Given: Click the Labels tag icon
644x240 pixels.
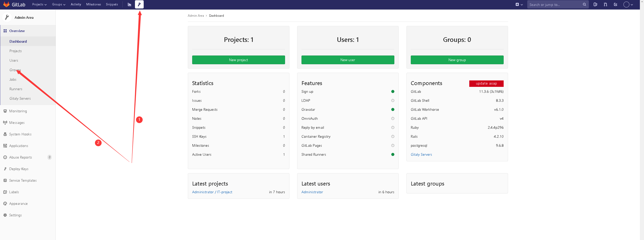Looking at the screenshot, I should pos(5,192).
